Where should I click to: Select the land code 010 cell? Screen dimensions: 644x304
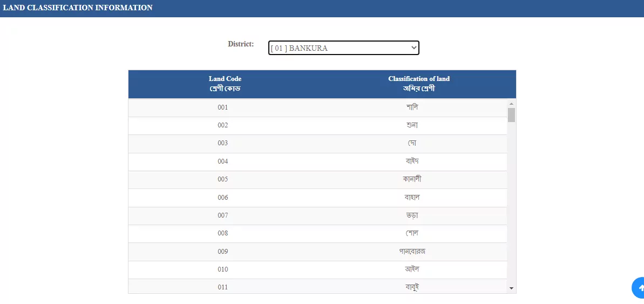pos(223,269)
